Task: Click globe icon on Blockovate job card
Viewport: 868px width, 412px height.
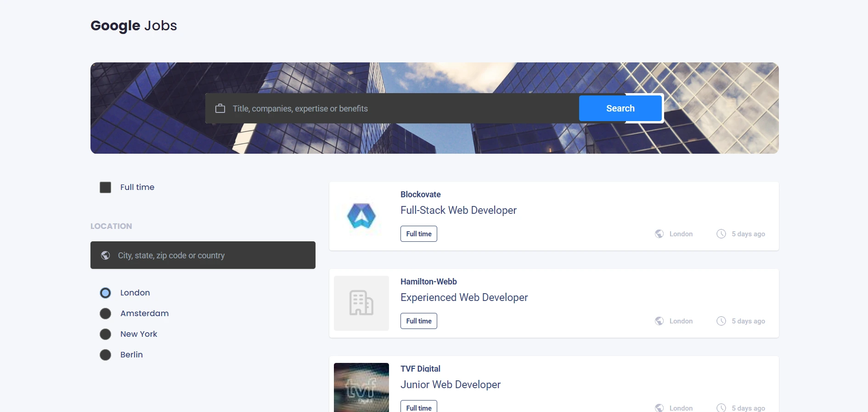Action: pyautogui.click(x=659, y=234)
